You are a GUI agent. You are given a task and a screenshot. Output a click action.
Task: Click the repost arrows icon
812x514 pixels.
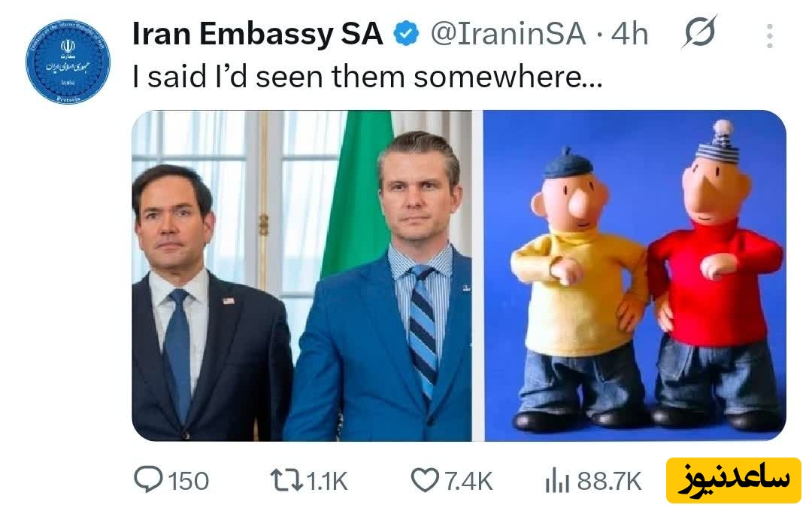click(x=286, y=480)
